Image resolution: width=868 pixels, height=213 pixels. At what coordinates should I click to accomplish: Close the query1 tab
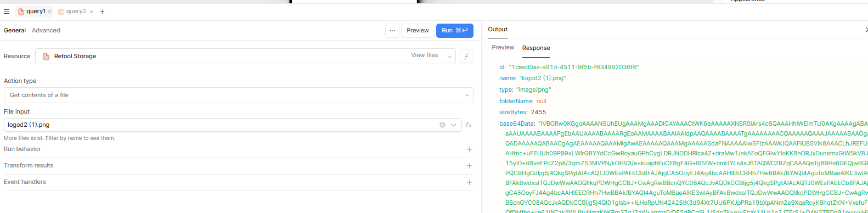coord(49,12)
